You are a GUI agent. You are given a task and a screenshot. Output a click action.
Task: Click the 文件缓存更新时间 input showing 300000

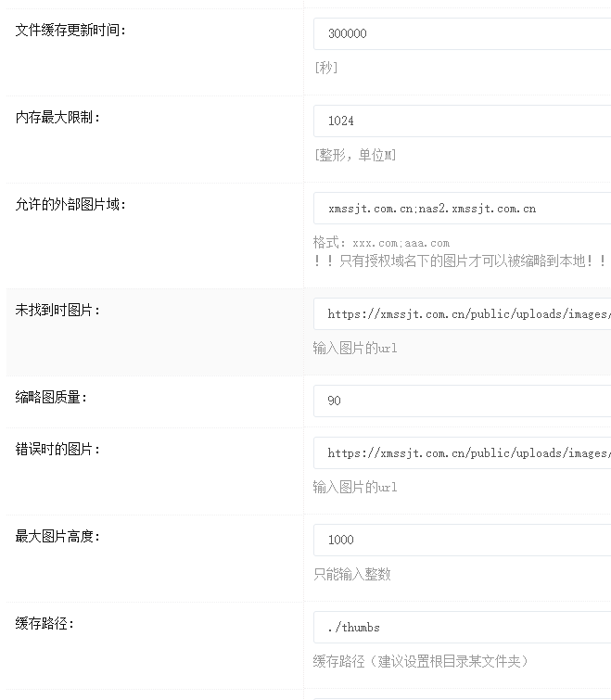point(462,33)
